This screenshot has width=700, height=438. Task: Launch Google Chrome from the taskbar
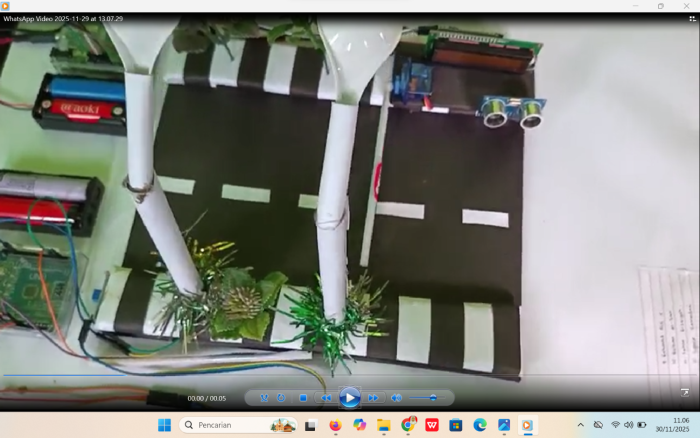(408, 425)
